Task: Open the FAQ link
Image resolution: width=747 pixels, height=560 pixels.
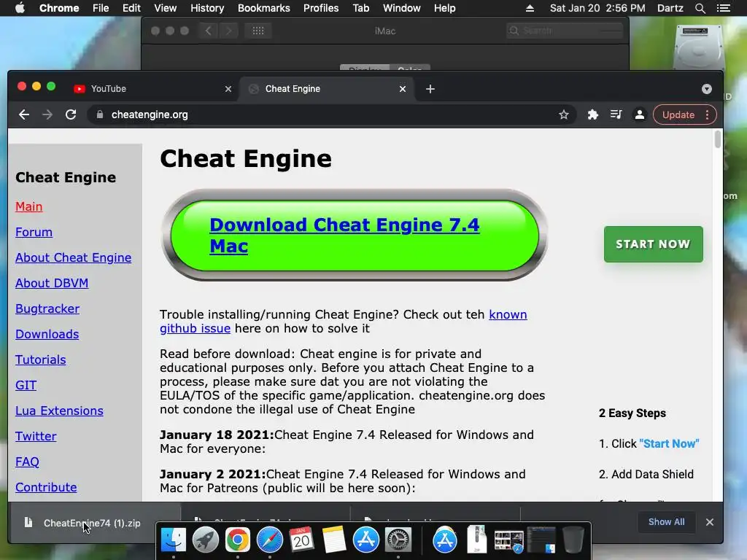Action: [x=27, y=462]
